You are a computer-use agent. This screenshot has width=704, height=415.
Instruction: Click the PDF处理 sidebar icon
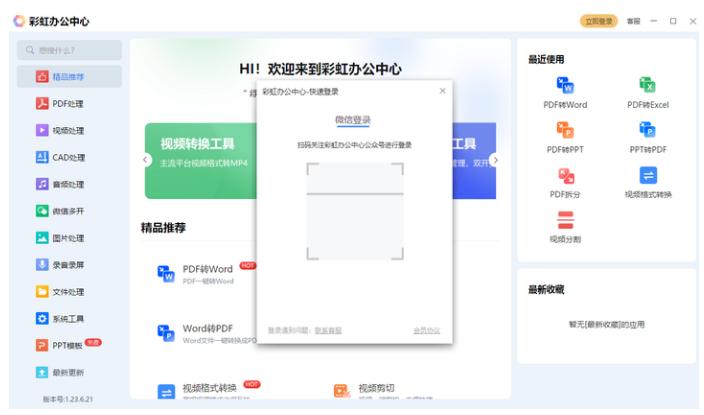click(42, 104)
